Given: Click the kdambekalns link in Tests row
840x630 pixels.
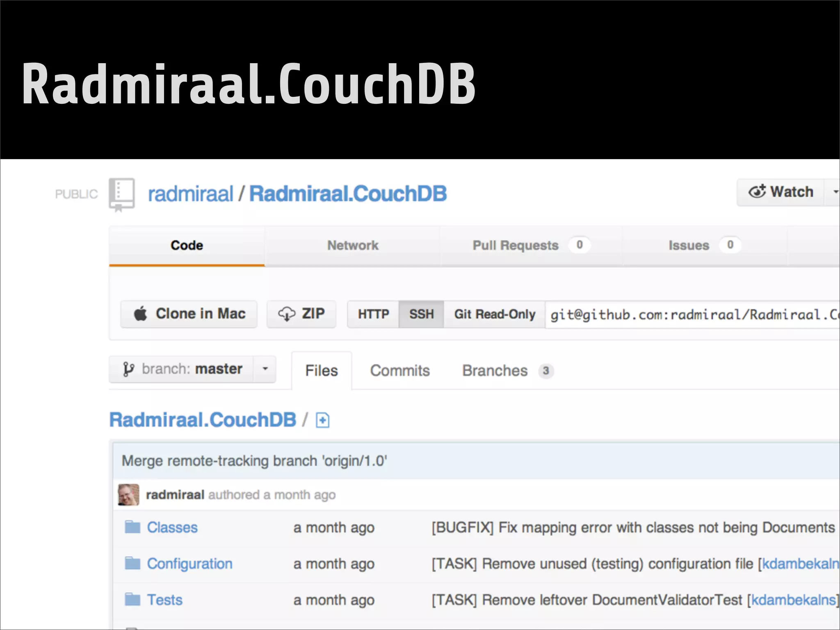Looking at the screenshot, I should 794,600.
